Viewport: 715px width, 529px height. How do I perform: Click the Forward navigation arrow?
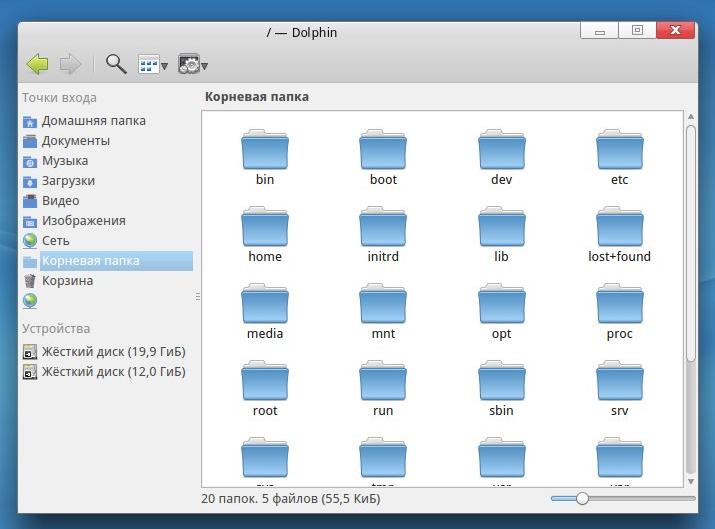click(x=70, y=65)
